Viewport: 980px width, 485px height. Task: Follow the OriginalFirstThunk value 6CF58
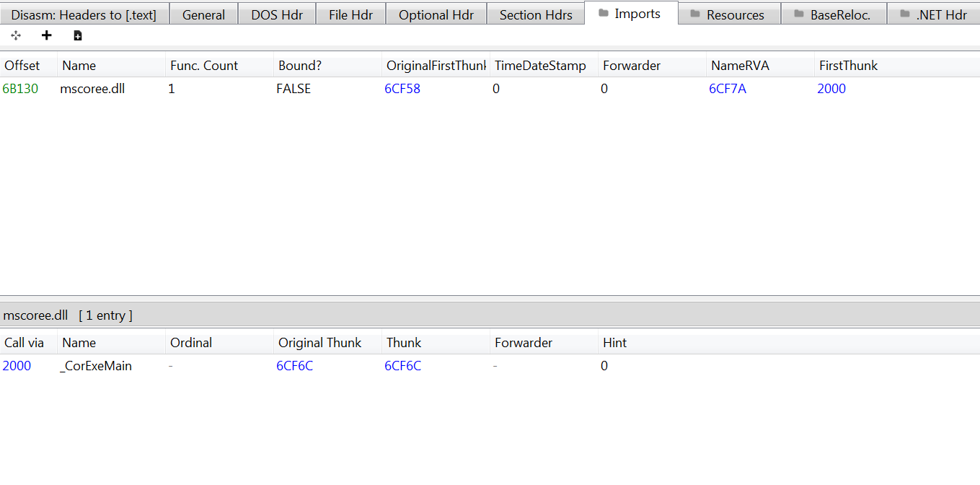pos(402,89)
